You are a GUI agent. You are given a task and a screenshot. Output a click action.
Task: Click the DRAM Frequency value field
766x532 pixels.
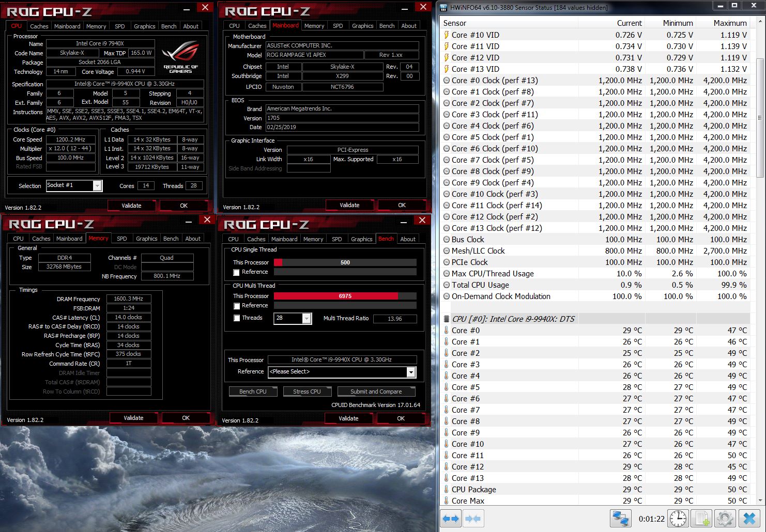point(129,299)
